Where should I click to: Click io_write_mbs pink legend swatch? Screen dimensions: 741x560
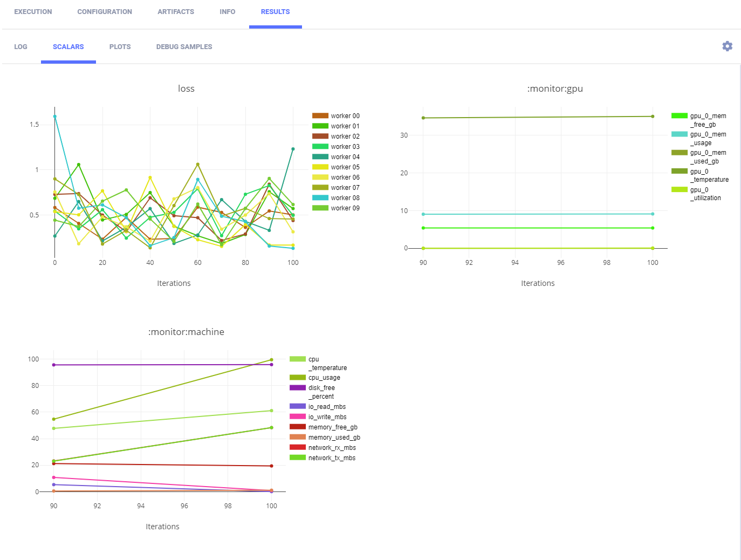298,417
